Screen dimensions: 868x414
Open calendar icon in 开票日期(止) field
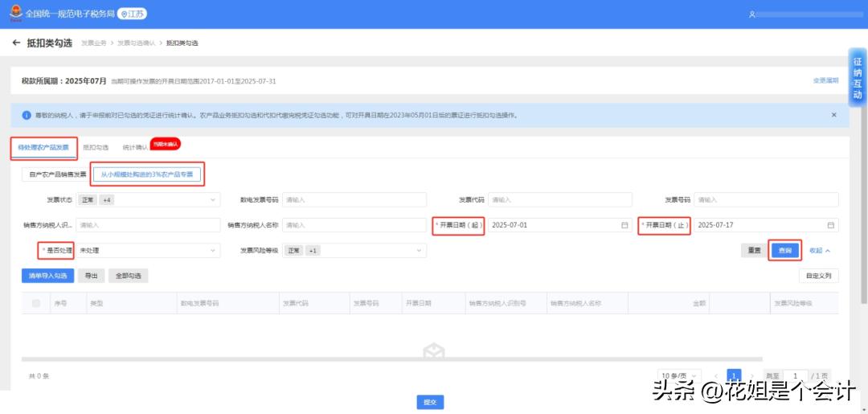click(x=830, y=225)
